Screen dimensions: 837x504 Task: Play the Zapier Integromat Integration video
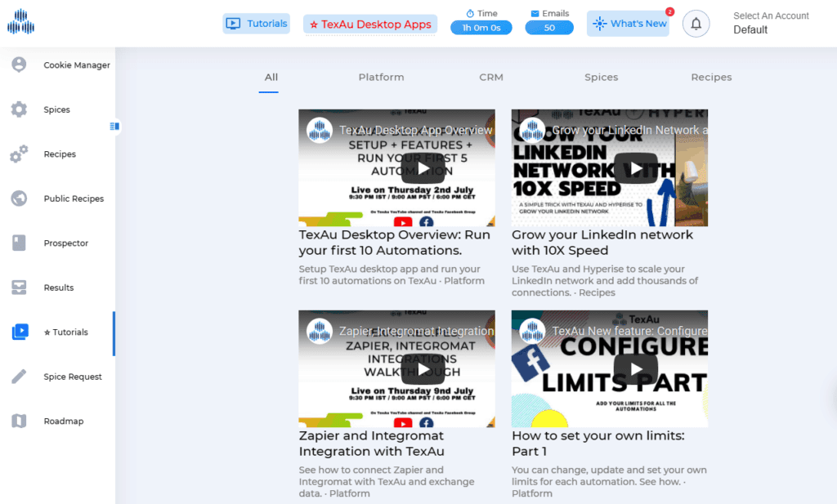(x=423, y=369)
